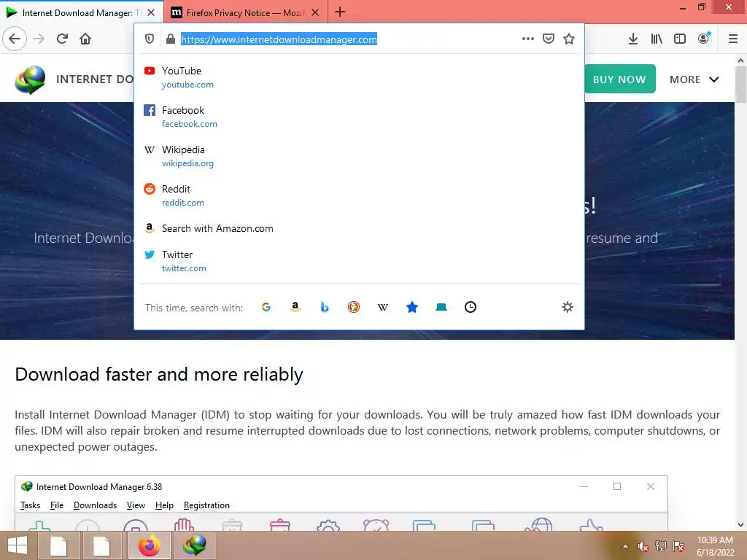
Task: Click the Downloads menu in IDM screenshot
Action: (95, 505)
